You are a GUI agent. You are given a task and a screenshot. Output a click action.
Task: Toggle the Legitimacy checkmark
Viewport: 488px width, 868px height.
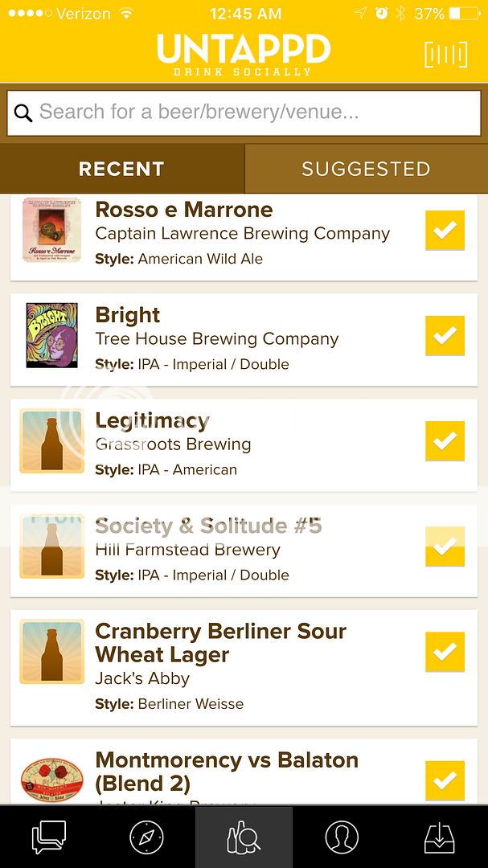point(445,441)
